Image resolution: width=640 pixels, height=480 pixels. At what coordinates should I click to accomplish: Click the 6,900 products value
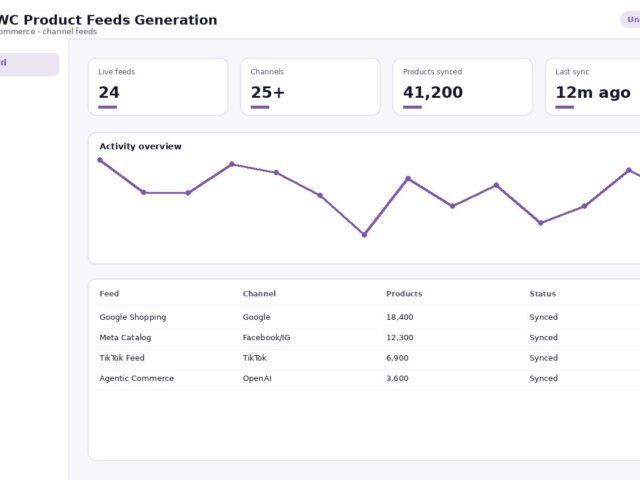click(x=397, y=358)
